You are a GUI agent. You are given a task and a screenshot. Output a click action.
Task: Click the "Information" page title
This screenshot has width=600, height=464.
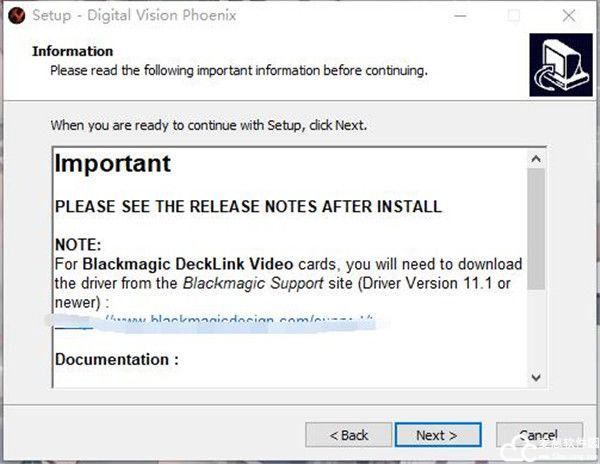(x=73, y=51)
